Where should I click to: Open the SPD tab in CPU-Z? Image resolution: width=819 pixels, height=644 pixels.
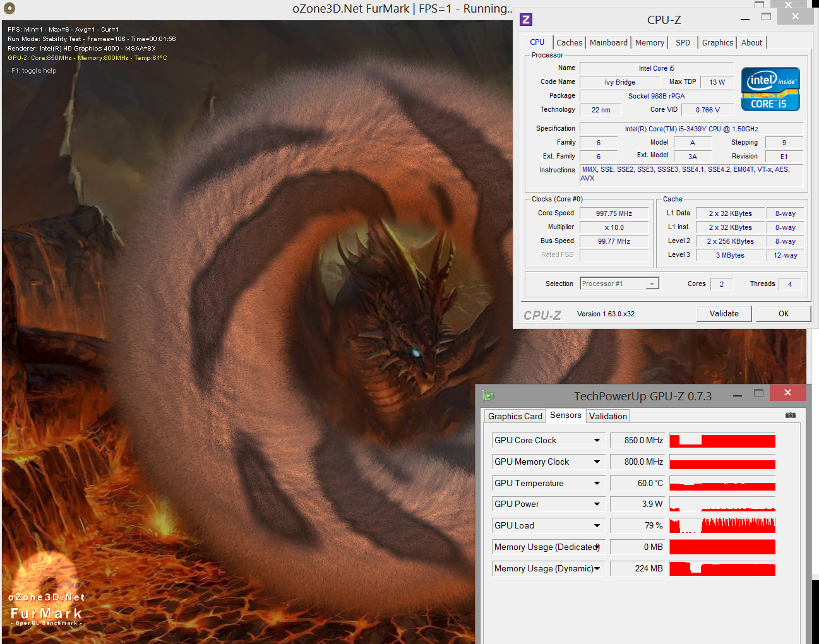(683, 42)
